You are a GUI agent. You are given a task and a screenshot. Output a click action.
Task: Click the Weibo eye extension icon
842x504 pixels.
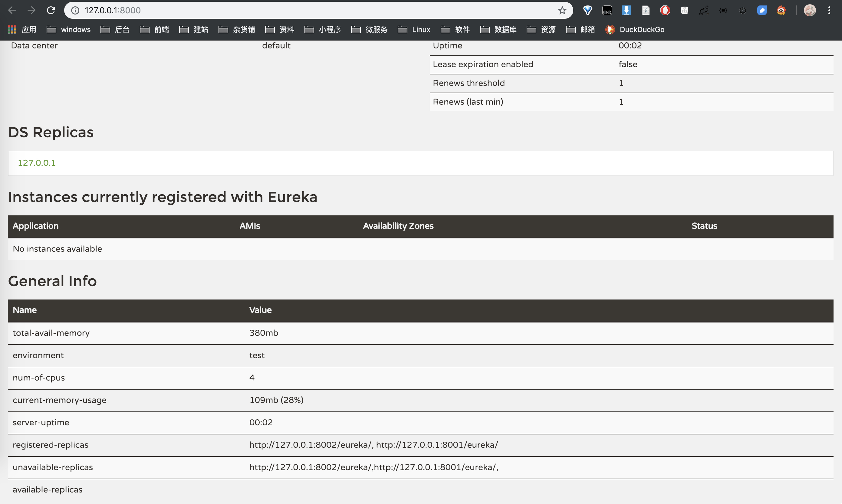click(x=781, y=10)
